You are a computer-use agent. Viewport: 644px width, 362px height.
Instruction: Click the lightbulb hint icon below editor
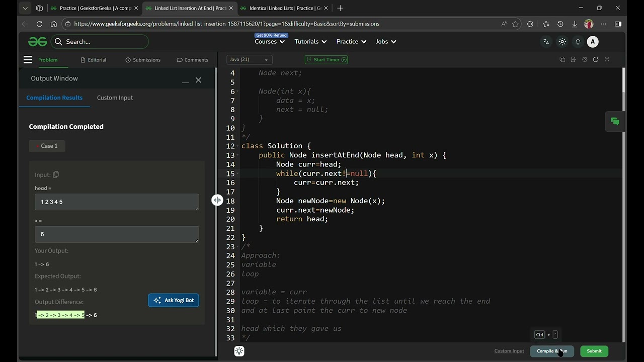239,351
